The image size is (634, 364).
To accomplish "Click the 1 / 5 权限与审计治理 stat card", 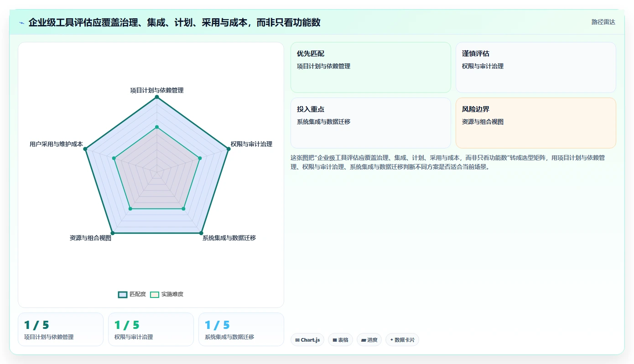I will [x=151, y=329].
